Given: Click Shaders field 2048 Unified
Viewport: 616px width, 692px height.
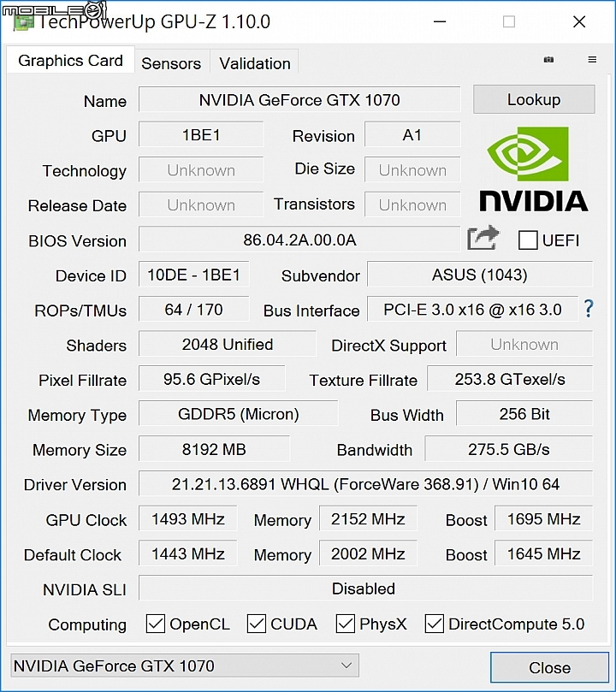Looking at the screenshot, I should [228, 344].
